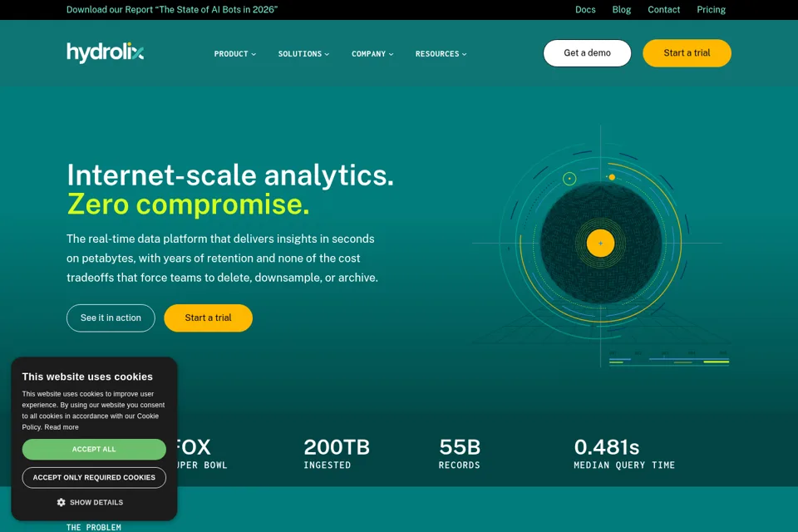Click See it in action button
This screenshot has width=798, height=532.
[x=111, y=318]
